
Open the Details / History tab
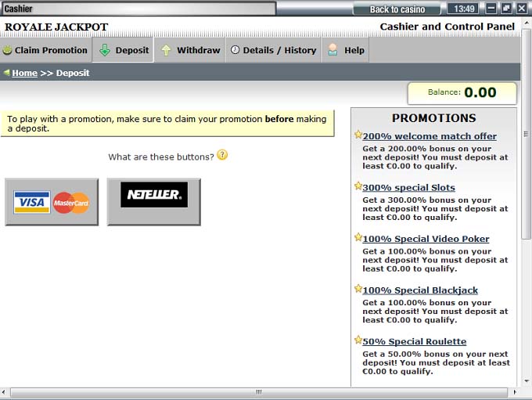tap(272, 50)
